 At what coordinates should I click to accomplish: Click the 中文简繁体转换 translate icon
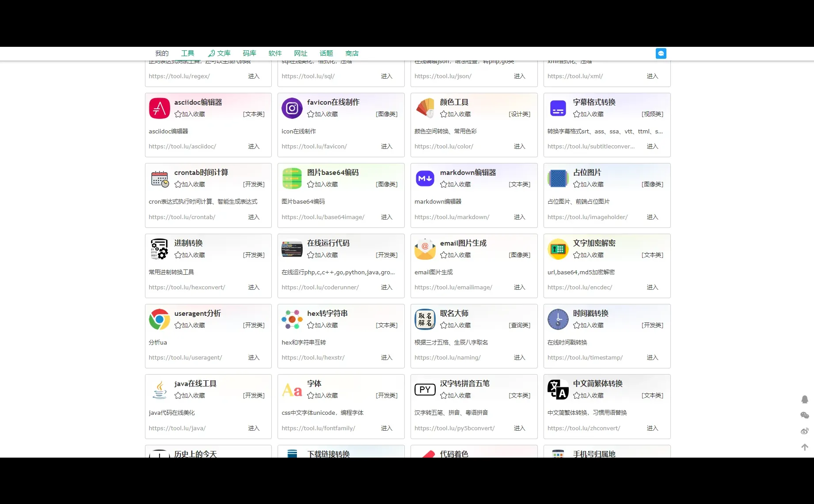pyautogui.click(x=558, y=390)
